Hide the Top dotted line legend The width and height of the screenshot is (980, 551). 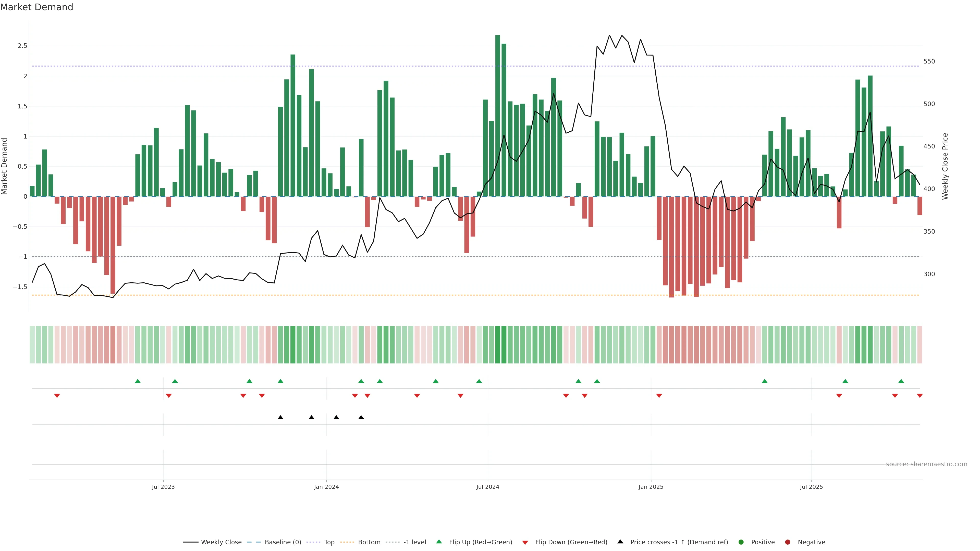point(329,542)
